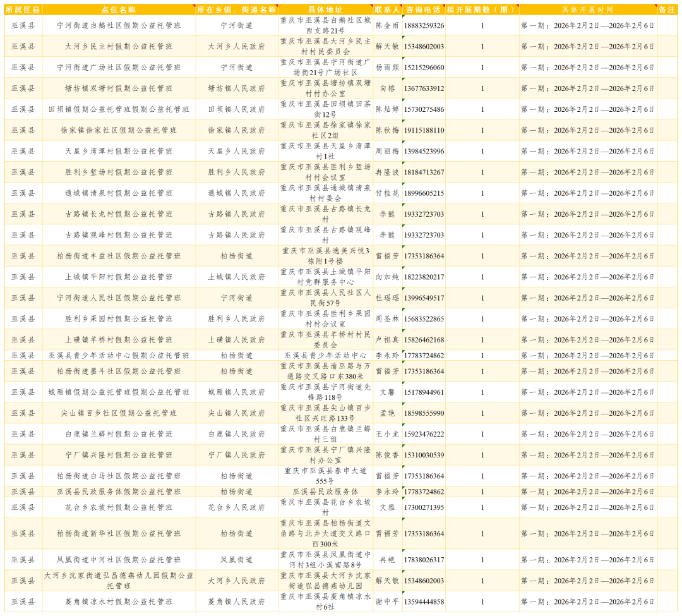Select cell 上磺镇羊桥村假期公益托管班

pyautogui.click(x=119, y=340)
